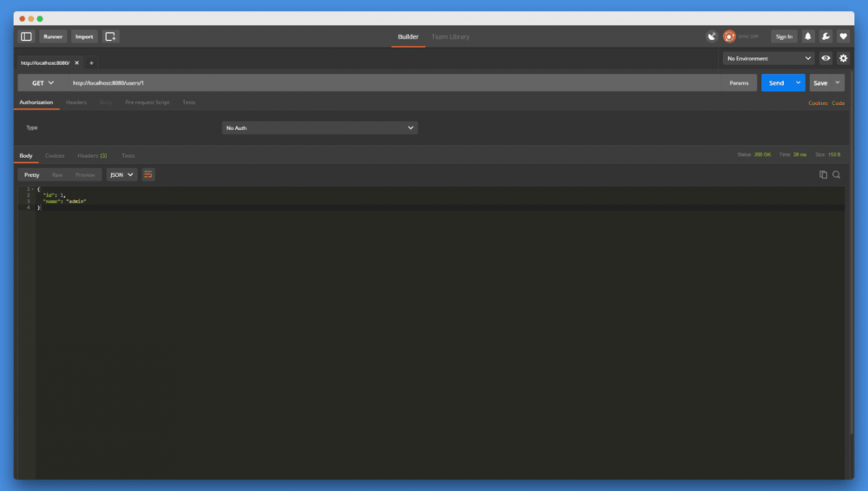Click the response Size value

833,154
